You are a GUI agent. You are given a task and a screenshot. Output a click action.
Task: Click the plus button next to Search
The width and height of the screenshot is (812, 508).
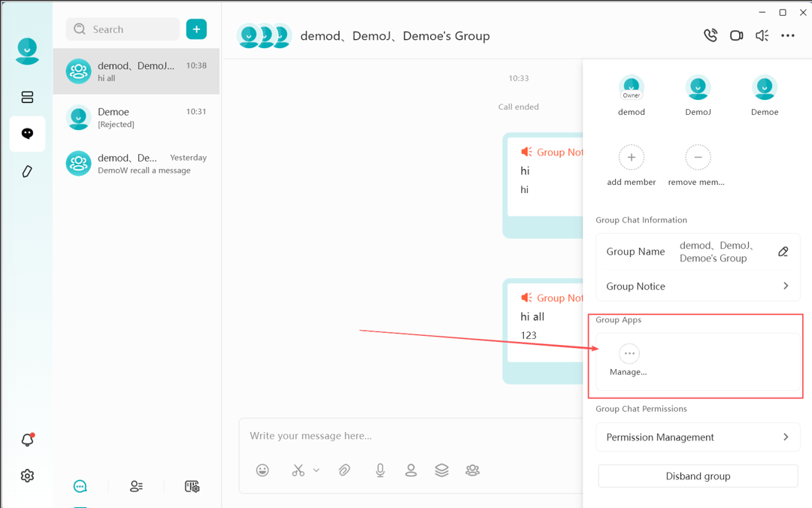196,29
